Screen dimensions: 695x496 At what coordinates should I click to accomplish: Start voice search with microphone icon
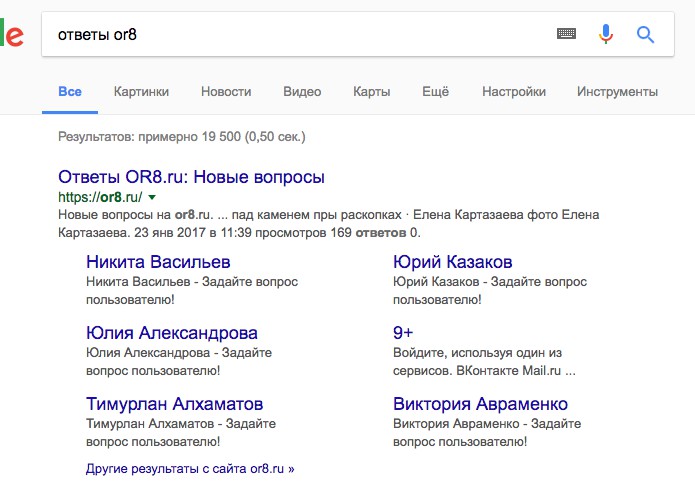coord(605,34)
